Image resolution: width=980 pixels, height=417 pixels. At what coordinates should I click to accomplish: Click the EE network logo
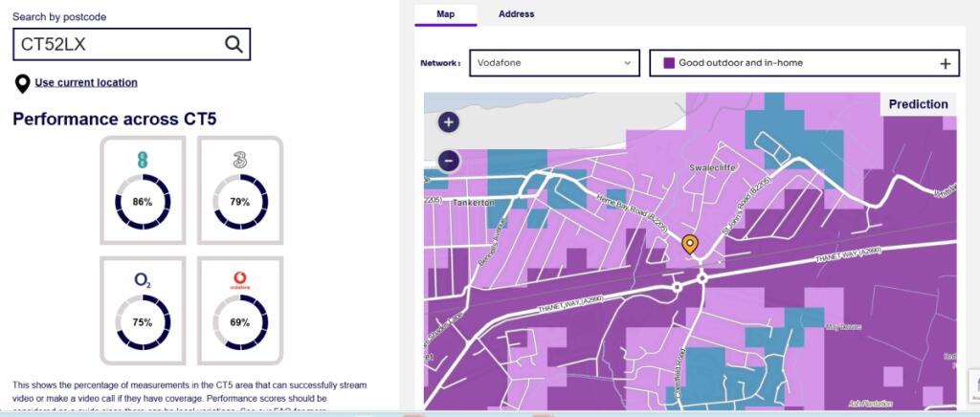143,160
